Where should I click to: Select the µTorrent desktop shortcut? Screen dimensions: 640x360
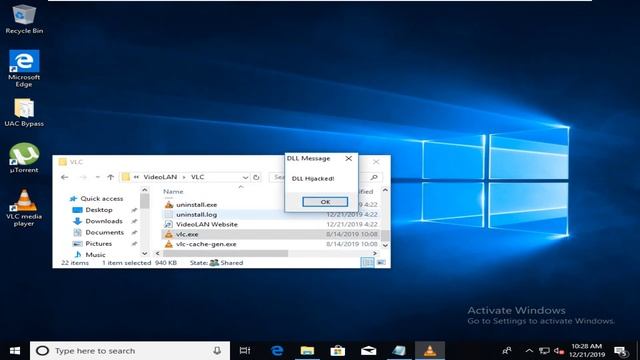(24, 158)
